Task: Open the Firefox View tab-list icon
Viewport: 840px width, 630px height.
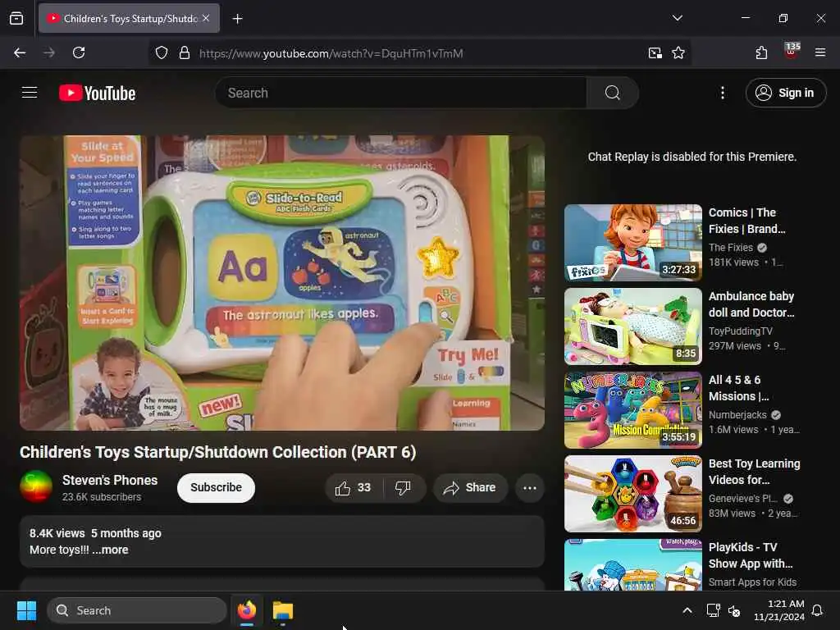Action: tap(16, 19)
